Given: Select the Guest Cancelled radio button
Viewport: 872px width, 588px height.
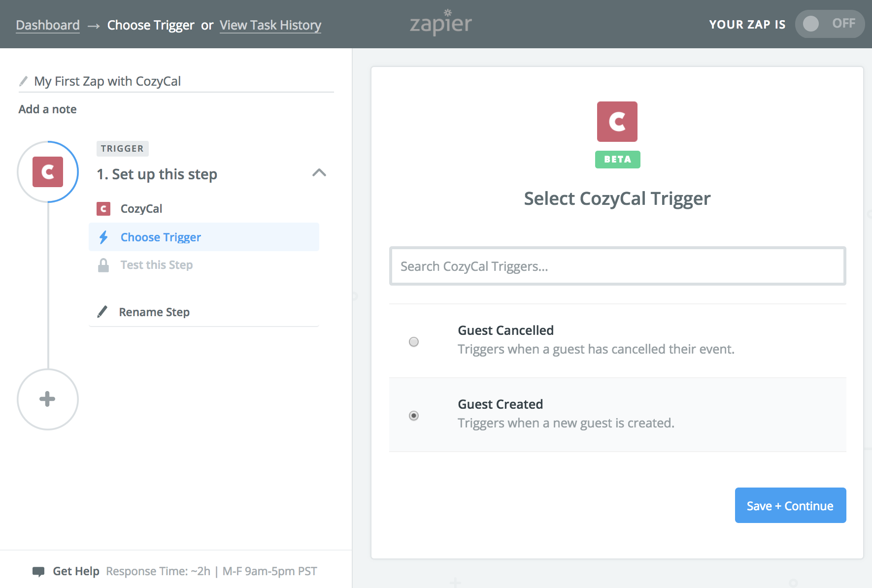Looking at the screenshot, I should (x=414, y=342).
